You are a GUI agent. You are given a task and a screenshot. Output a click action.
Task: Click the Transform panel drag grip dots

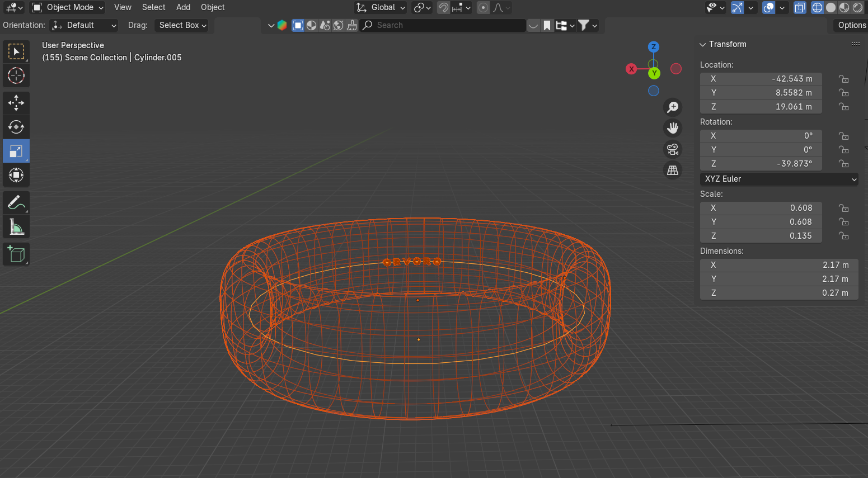[x=856, y=44]
